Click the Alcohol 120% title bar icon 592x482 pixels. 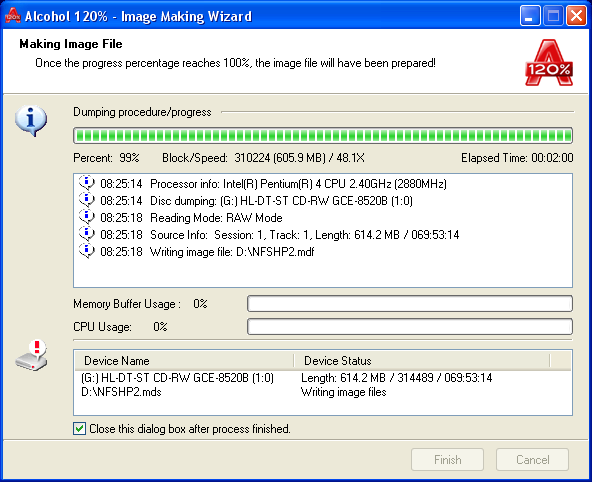click(x=12, y=15)
